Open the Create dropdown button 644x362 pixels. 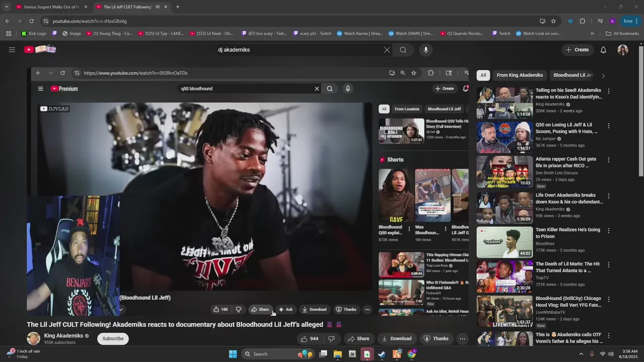pos(577,50)
